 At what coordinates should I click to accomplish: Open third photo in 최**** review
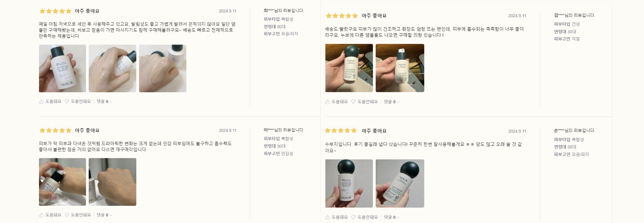click(163, 68)
